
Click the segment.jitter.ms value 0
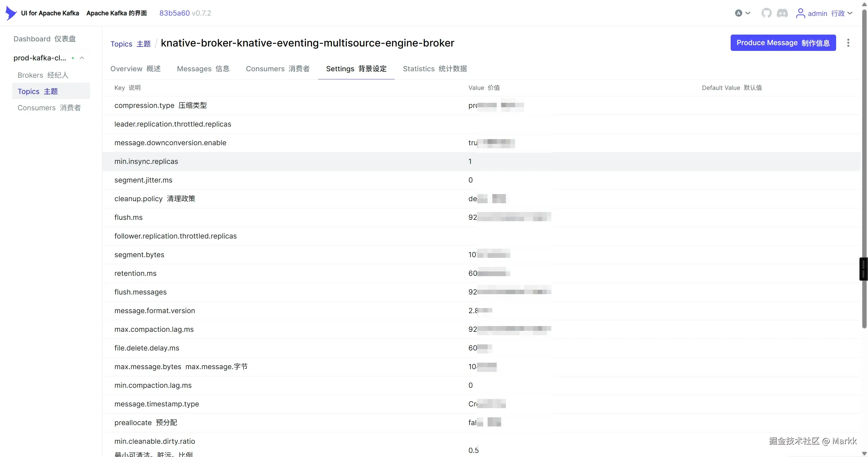pyautogui.click(x=470, y=180)
